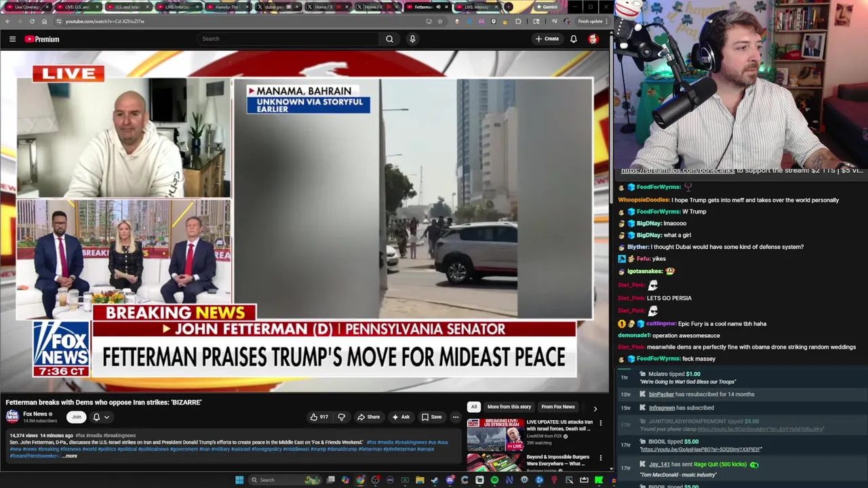Open Beyond & Impossible Burgers thumbnail
The width and height of the screenshot is (868, 488).
click(495, 463)
